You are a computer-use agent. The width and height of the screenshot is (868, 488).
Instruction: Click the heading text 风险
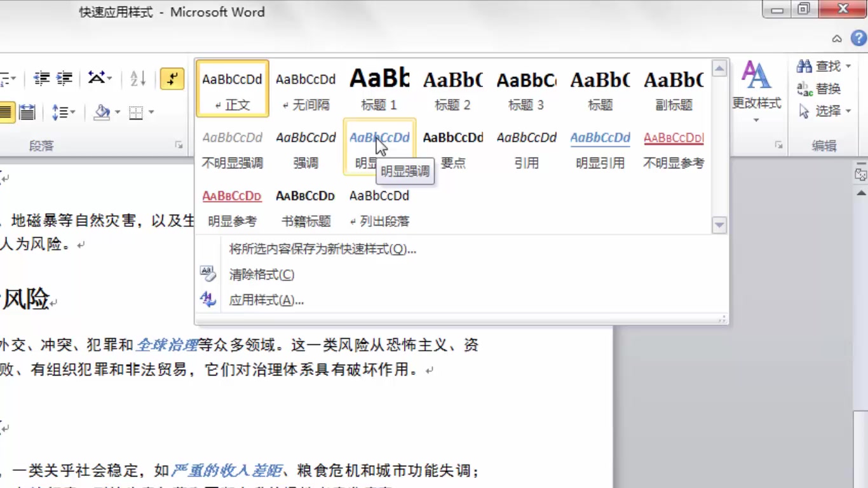point(26,299)
